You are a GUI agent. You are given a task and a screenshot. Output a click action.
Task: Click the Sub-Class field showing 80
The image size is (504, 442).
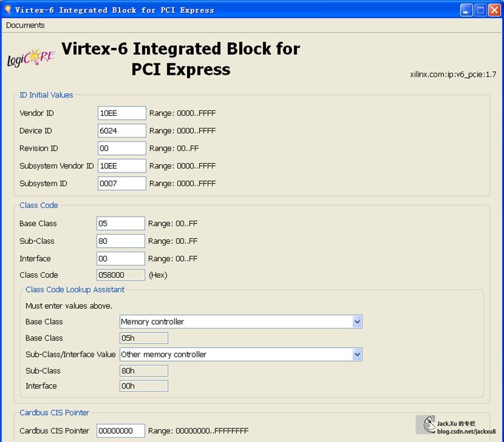point(121,241)
